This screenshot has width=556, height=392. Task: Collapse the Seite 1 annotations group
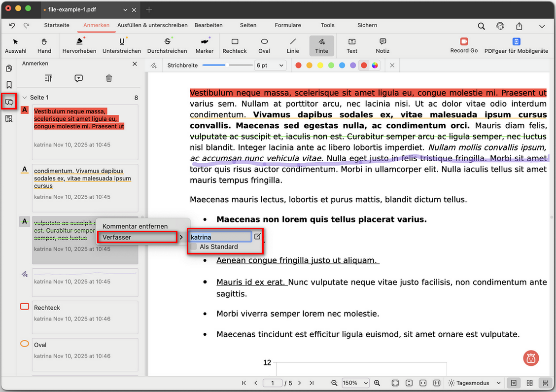click(x=25, y=98)
